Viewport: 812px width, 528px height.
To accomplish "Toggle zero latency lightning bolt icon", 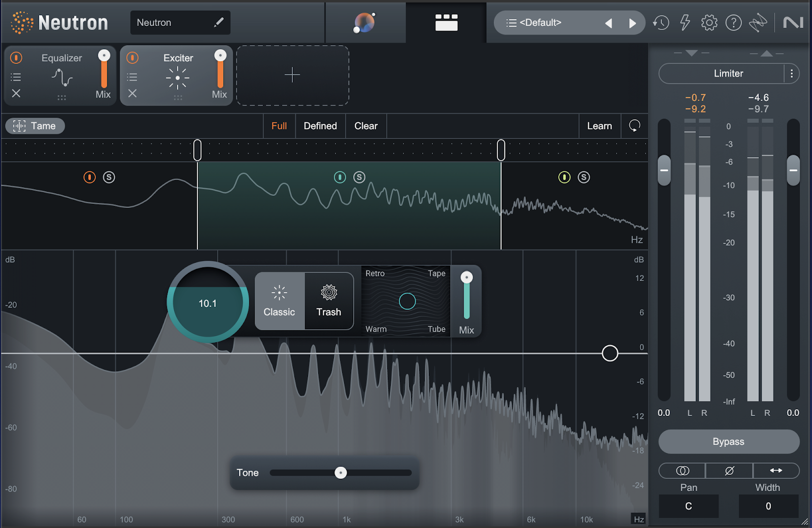I will [x=685, y=22].
